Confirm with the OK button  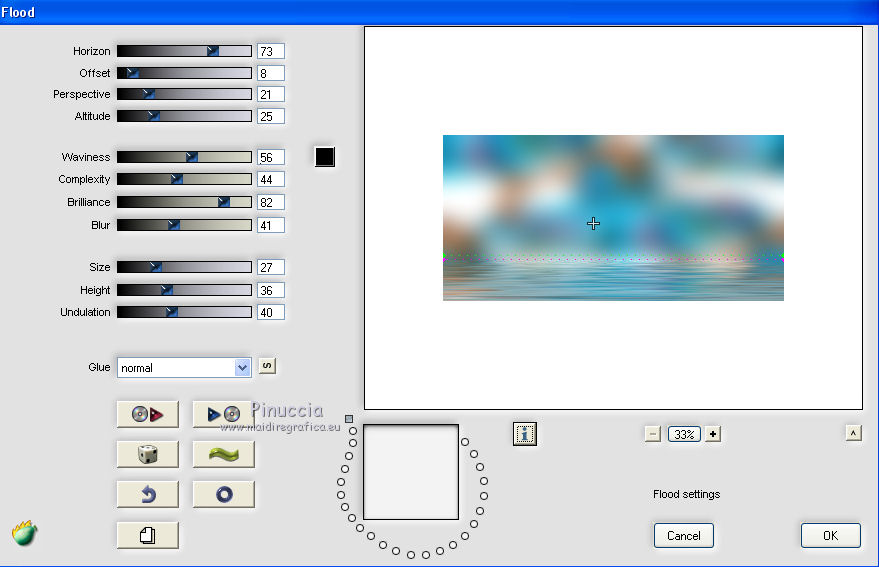coord(830,536)
